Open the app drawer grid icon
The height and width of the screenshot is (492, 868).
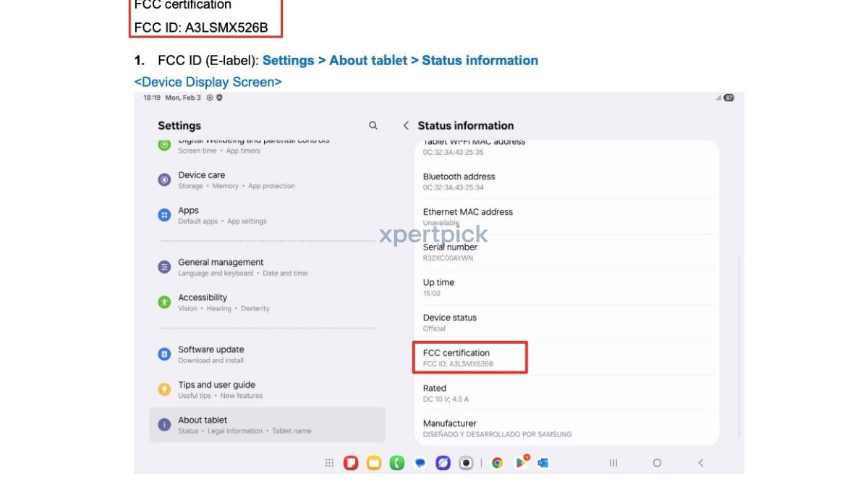(329, 463)
